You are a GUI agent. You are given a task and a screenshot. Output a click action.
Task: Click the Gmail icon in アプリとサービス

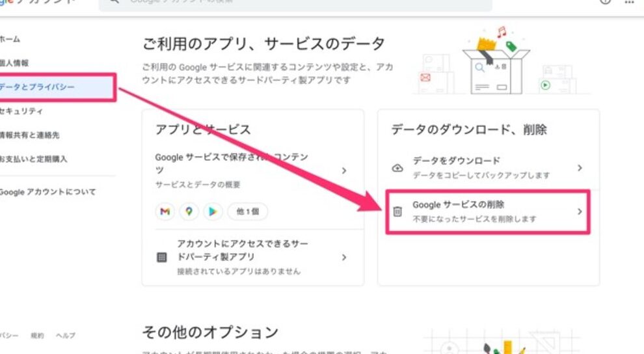(165, 211)
